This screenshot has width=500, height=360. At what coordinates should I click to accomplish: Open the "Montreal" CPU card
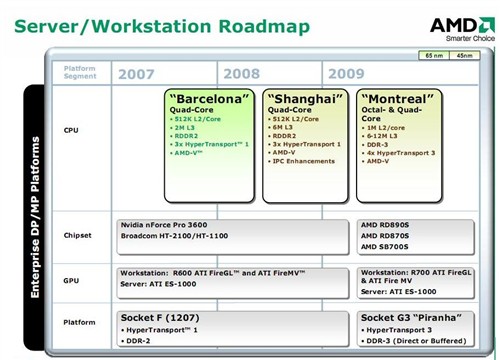click(399, 146)
